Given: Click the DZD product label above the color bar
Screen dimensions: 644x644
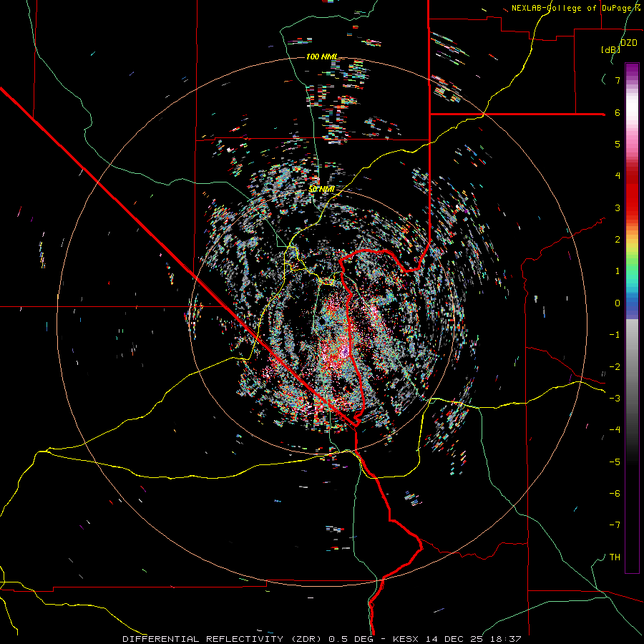Looking at the screenshot, I should pos(628,43).
